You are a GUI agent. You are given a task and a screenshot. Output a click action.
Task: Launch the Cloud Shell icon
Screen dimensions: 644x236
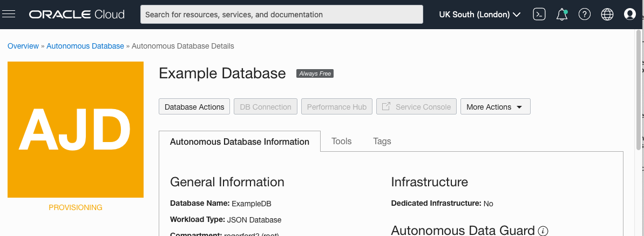[x=539, y=15]
